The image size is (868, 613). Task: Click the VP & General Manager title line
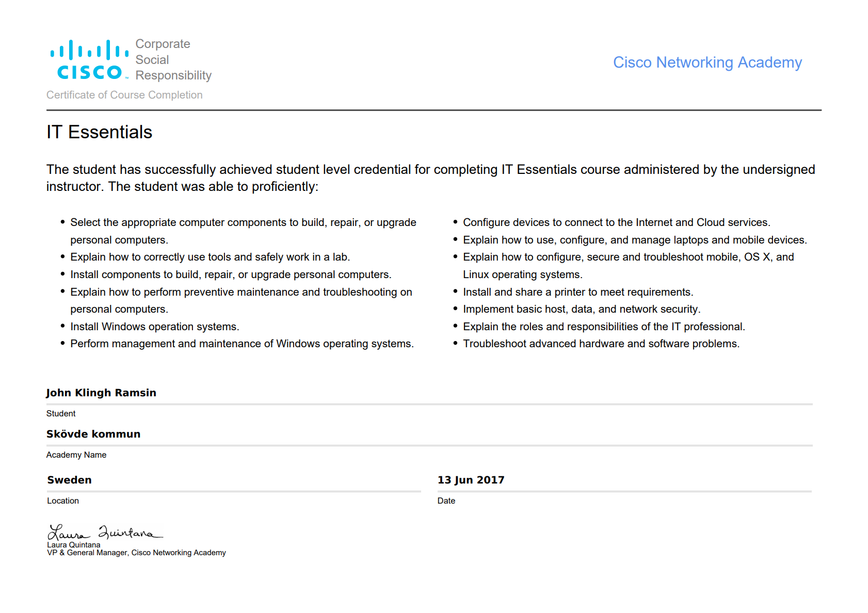(x=136, y=553)
